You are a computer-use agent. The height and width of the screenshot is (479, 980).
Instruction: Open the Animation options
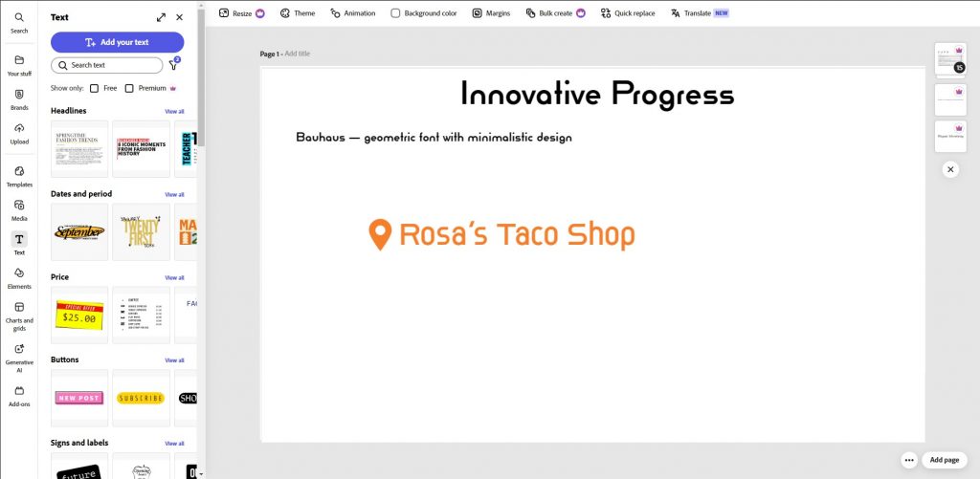[x=353, y=13]
